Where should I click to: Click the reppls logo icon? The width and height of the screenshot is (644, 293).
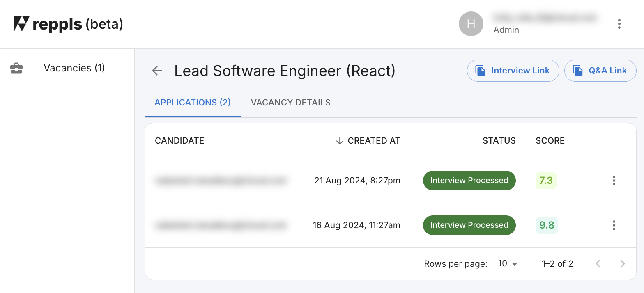point(22,24)
